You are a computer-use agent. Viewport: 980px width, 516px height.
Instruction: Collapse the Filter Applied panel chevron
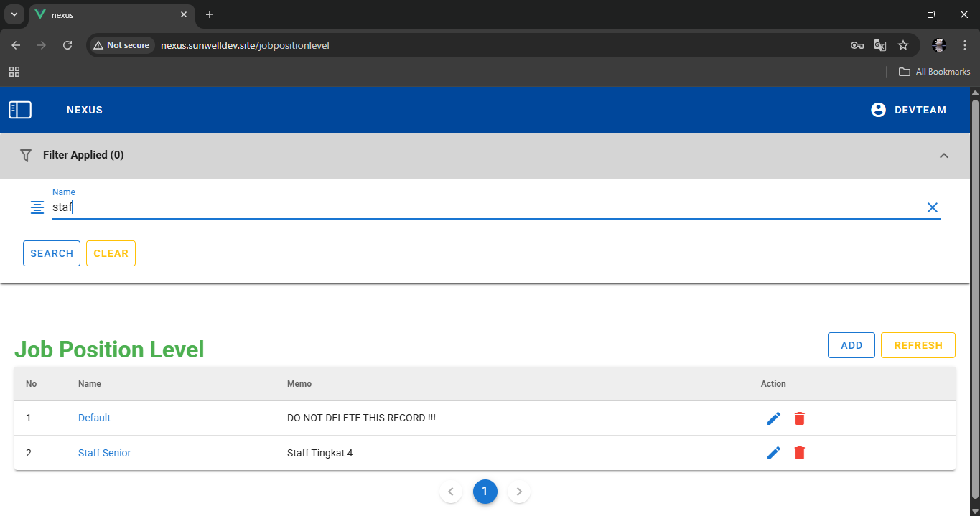944,156
